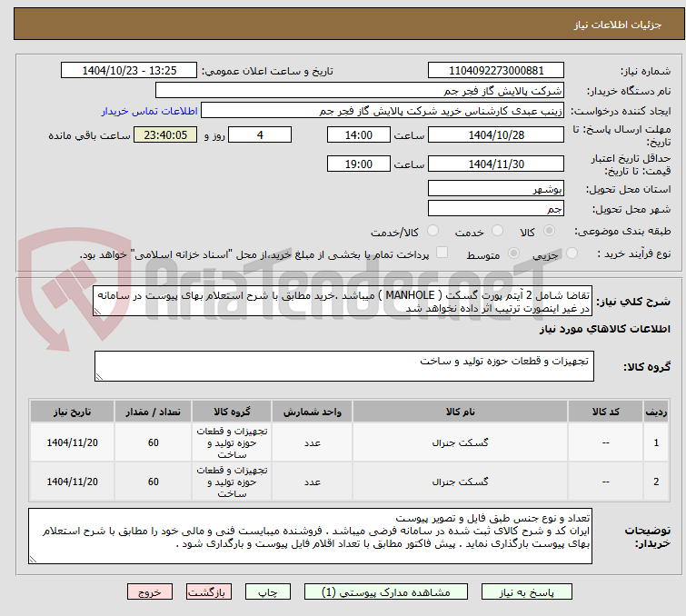Click the ردیف column header

pos(656,412)
